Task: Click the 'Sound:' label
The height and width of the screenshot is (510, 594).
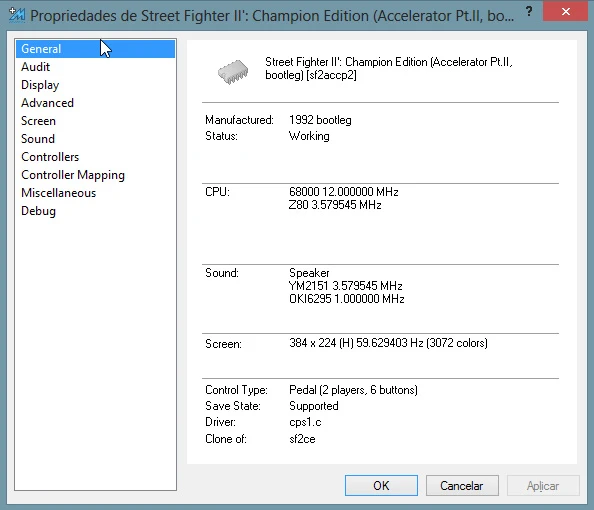Action: click(222, 273)
